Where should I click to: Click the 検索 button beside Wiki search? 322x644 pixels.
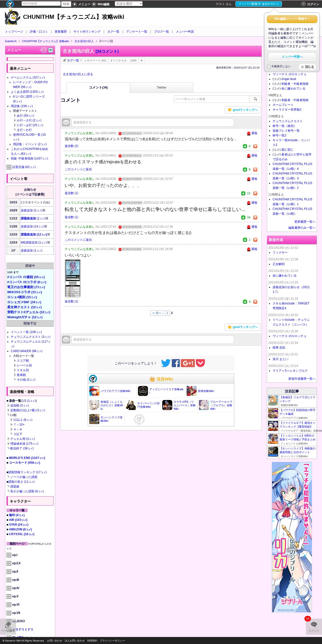point(66,4)
